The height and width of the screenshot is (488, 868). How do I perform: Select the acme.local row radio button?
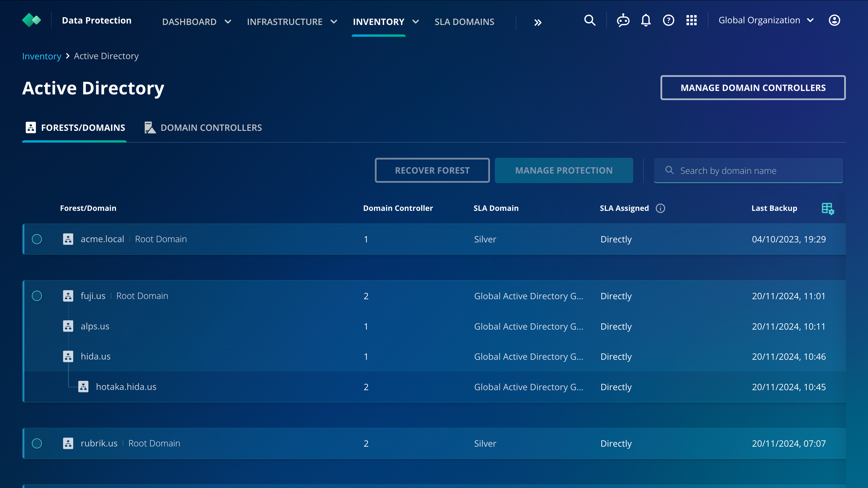(x=37, y=239)
